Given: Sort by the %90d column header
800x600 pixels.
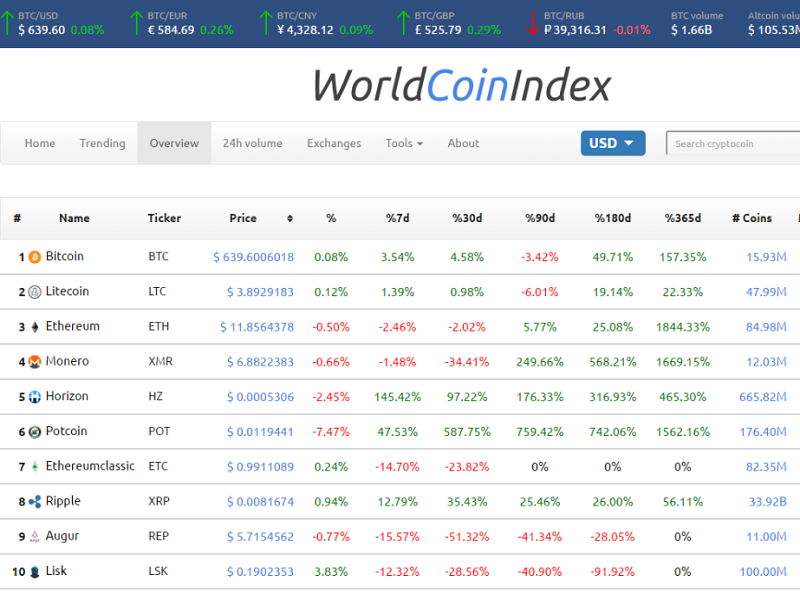Looking at the screenshot, I should 540,218.
